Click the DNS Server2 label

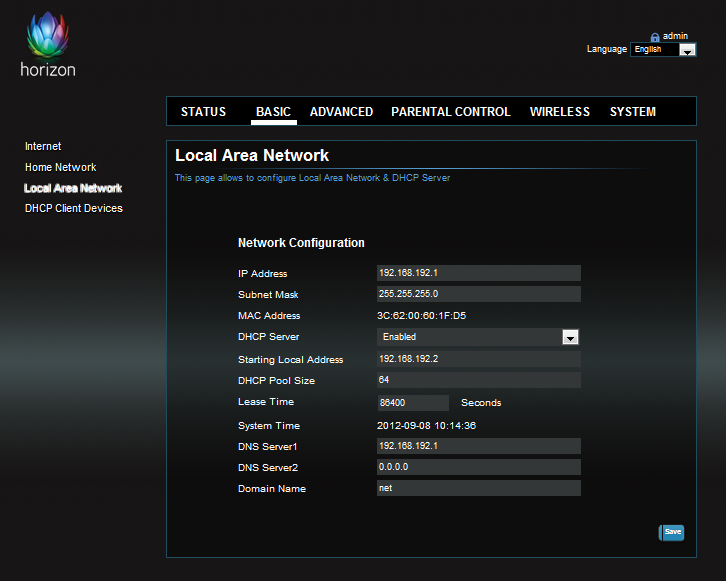(268, 468)
